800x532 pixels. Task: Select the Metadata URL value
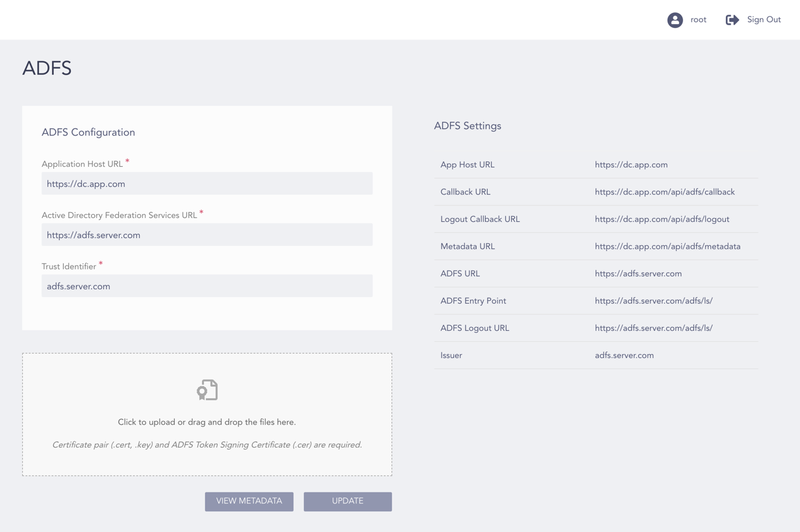pyautogui.click(x=668, y=247)
